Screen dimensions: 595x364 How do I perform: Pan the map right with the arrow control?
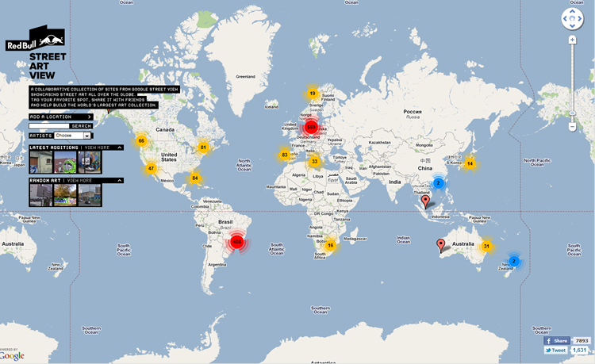pos(579,18)
